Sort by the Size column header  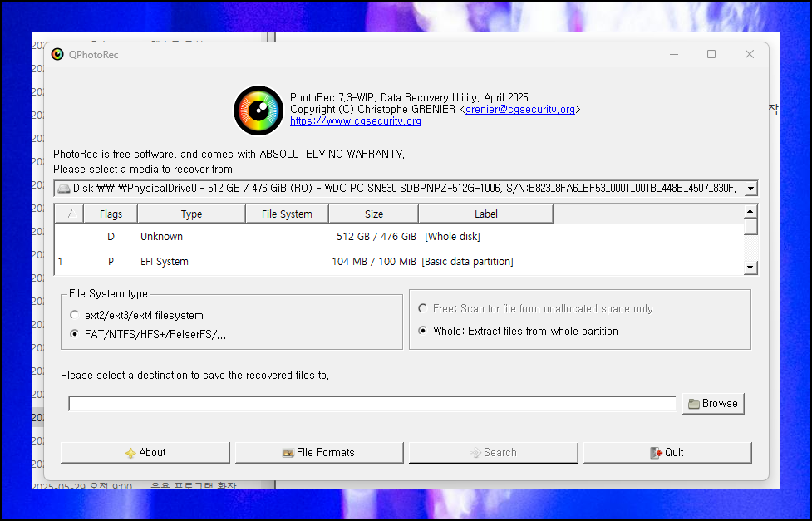(373, 214)
